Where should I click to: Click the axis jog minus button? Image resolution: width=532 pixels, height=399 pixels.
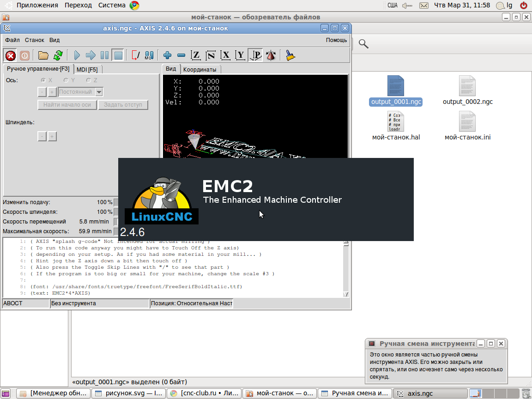tap(42, 92)
